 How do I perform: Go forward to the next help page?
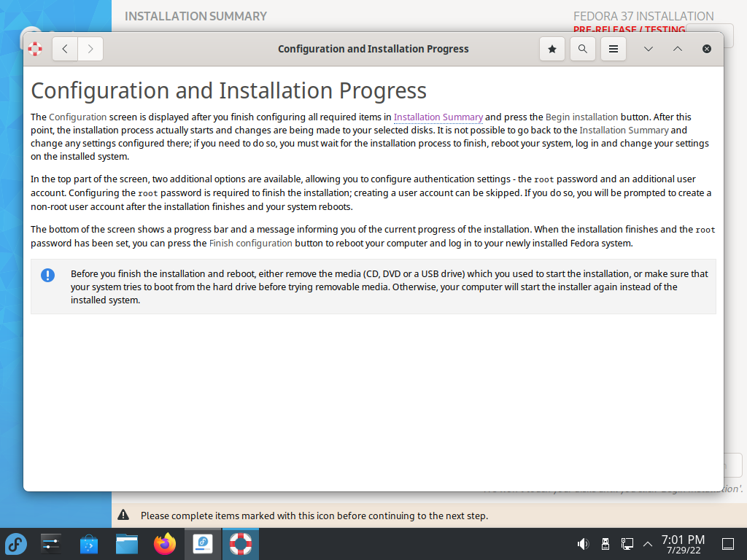tap(90, 49)
